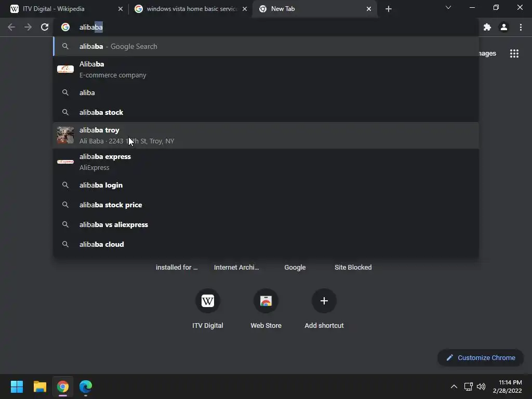The image size is (532, 399).
Task: Open the Google shortcut label
Action: pyautogui.click(x=295, y=268)
